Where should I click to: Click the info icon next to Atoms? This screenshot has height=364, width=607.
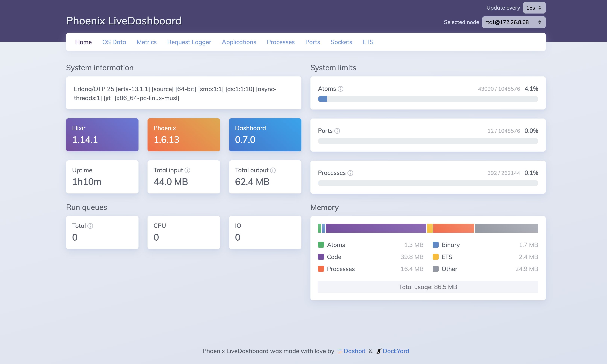click(x=340, y=89)
